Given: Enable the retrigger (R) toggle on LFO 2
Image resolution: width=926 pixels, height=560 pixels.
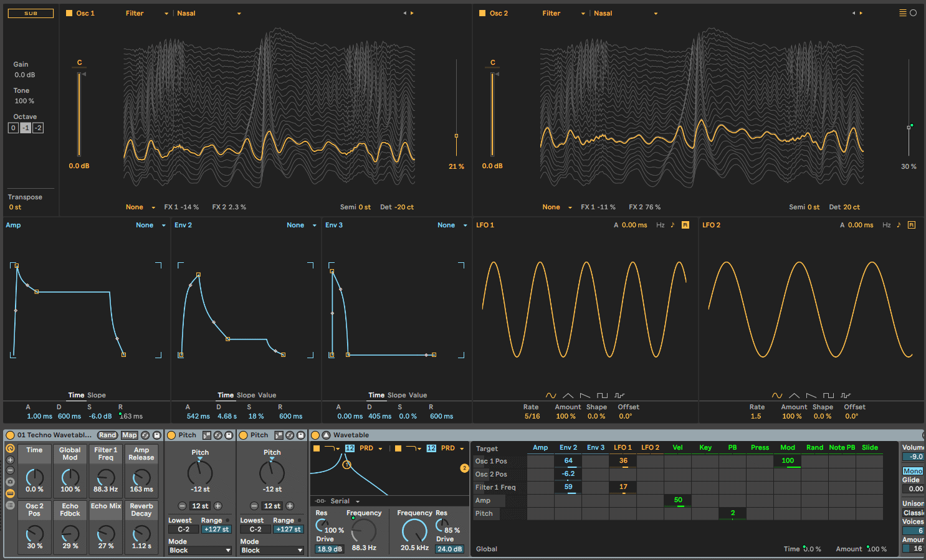Looking at the screenshot, I should point(911,225).
